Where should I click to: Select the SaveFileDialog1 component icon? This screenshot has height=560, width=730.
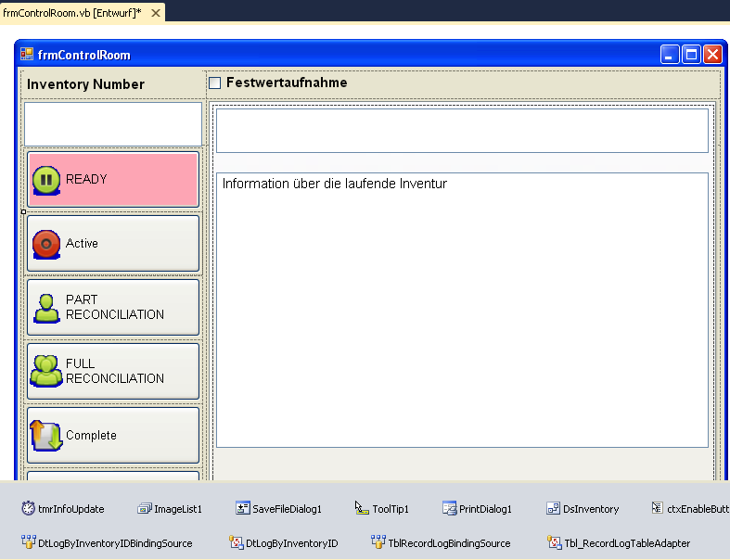242,508
